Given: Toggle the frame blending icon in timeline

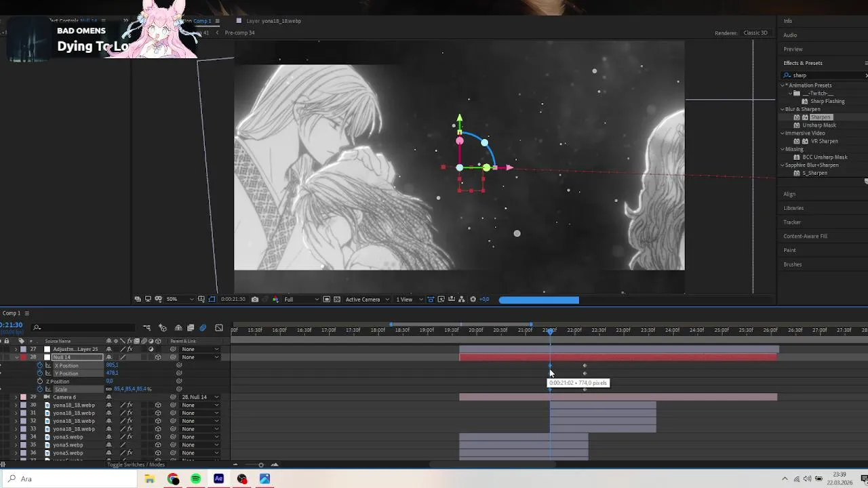Looking at the screenshot, I should (191, 327).
